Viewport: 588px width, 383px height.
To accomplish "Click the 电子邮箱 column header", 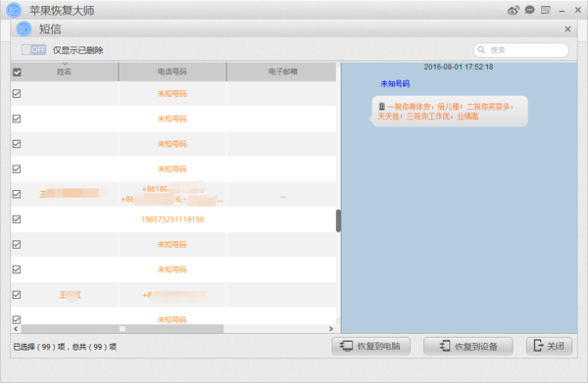I will 283,72.
